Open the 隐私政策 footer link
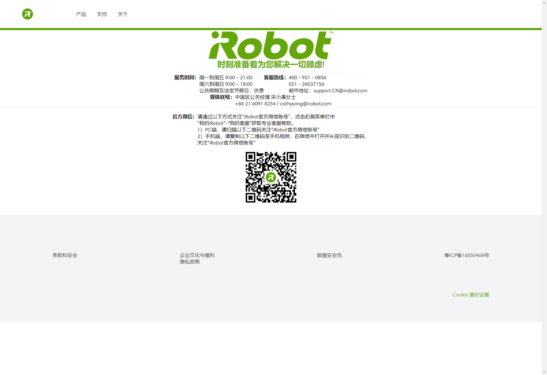This screenshot has width=547, height=375. tap(189, 262)
